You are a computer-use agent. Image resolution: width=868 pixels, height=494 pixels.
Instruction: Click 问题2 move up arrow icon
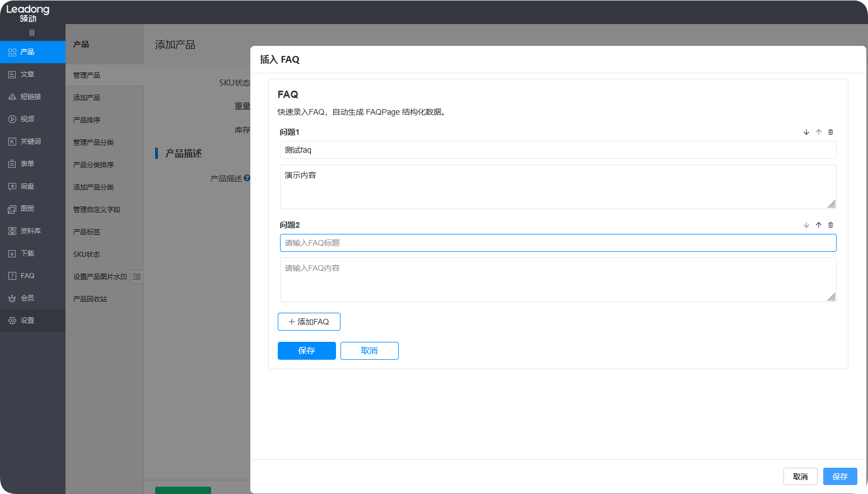coord(819,225)
